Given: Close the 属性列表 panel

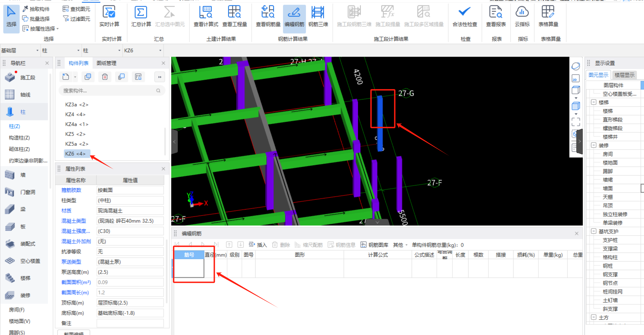Looking at the screenshot, I should pos(163,169).
